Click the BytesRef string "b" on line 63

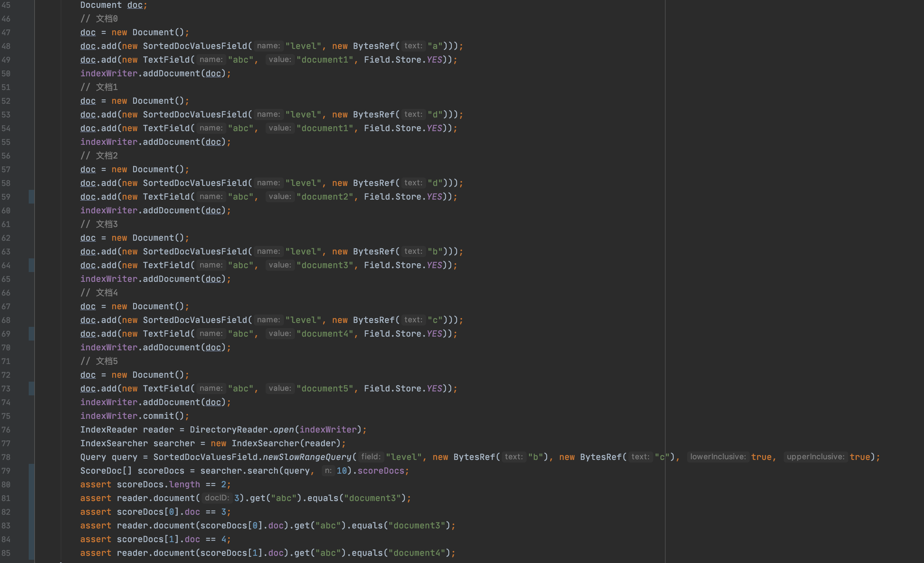pyautogui.click(x=435, y=252)
